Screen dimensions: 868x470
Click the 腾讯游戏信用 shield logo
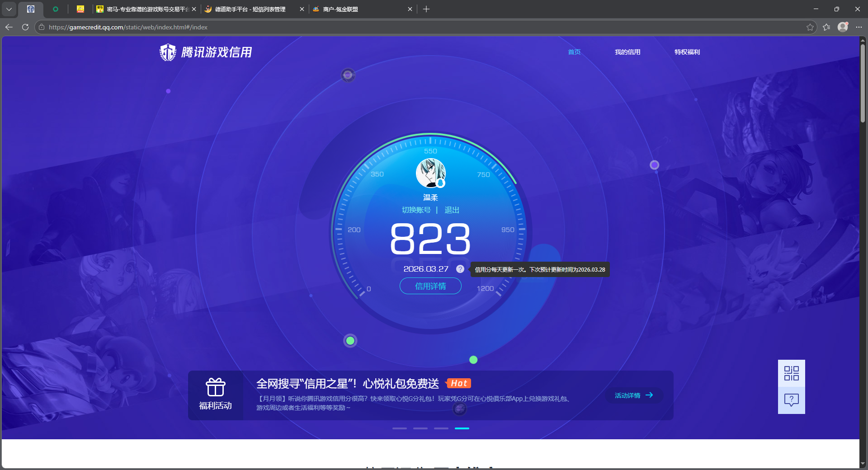click(168, 52)
